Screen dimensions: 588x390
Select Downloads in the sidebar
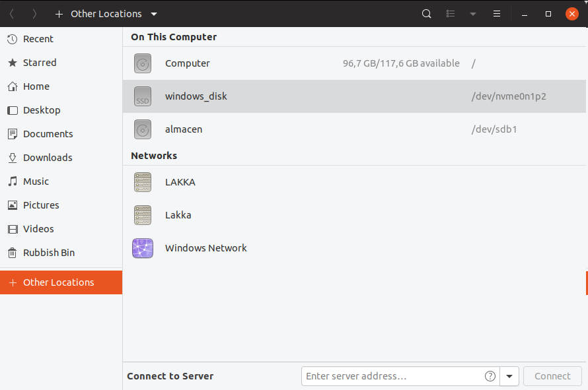click(x=47, y=158)
